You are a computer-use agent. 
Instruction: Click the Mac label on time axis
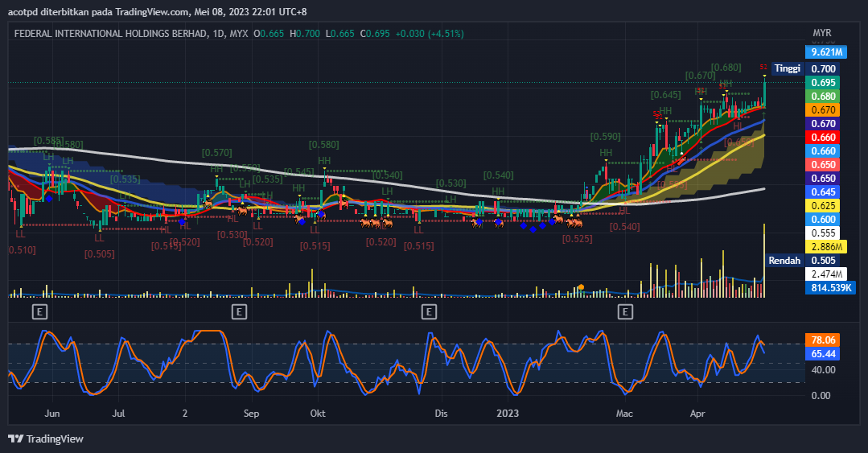point(624,414)
